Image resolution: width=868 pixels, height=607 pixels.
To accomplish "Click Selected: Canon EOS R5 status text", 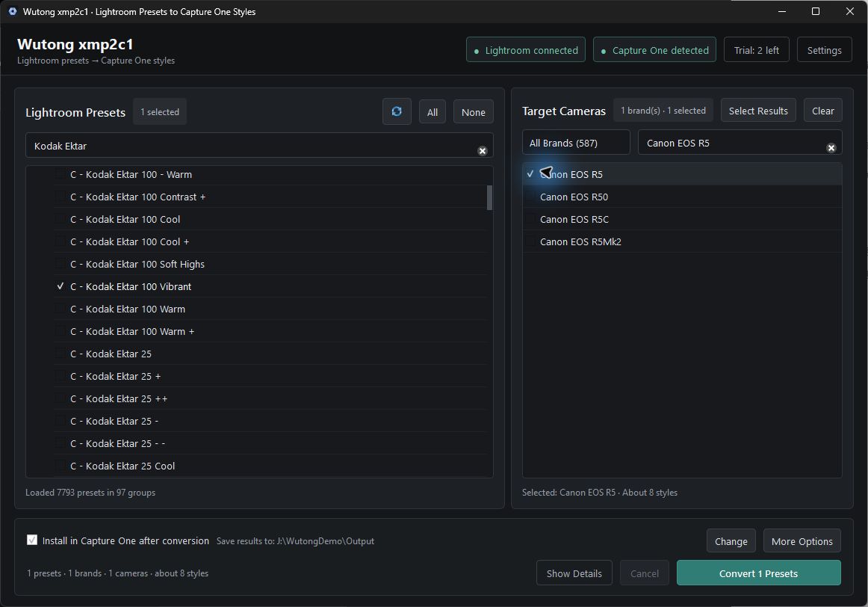I will (x=600, y=493).
